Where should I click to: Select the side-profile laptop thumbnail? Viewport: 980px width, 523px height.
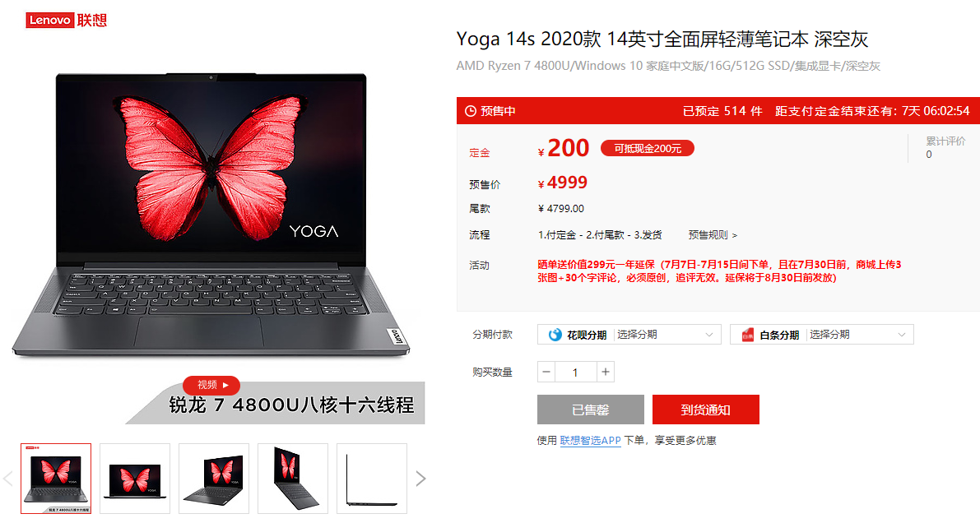(x=372, y=479)
